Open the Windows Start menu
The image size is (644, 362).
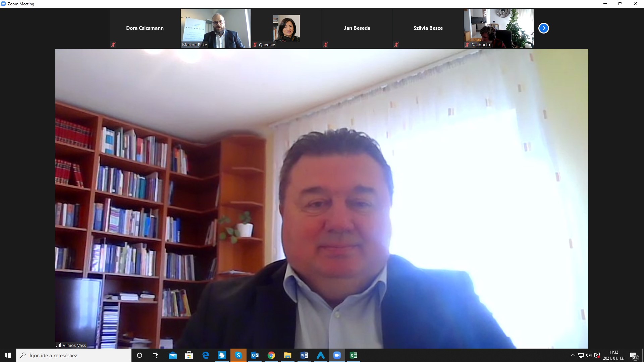coord(8,355)
